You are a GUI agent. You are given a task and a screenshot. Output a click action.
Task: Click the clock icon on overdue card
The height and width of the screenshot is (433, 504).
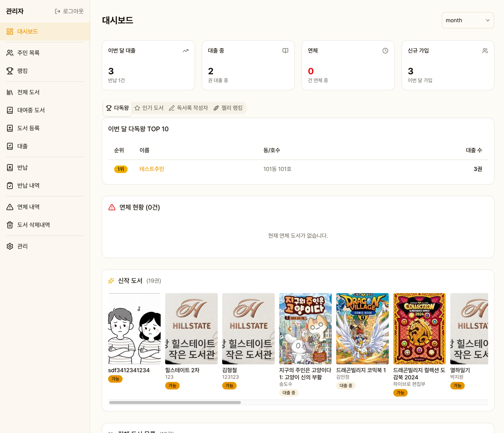[x=385, y=51]
